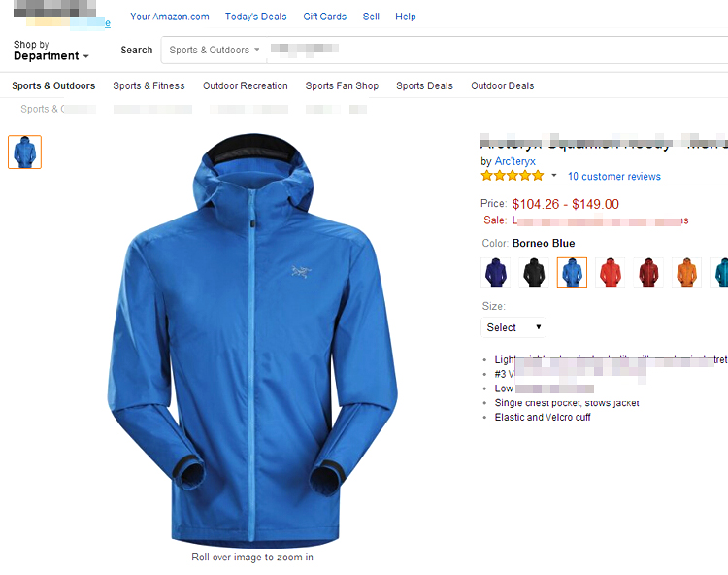
Task: Open Sports Fan Shop menu item
Action: (x=342, y=85)
